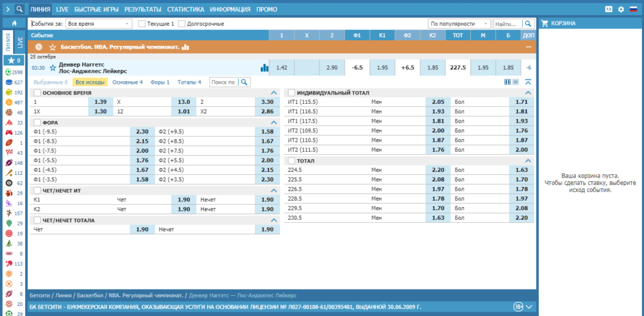Click inside the Найти search field
Viewport: 644px width, 316px height.
(x=508, y=24)
